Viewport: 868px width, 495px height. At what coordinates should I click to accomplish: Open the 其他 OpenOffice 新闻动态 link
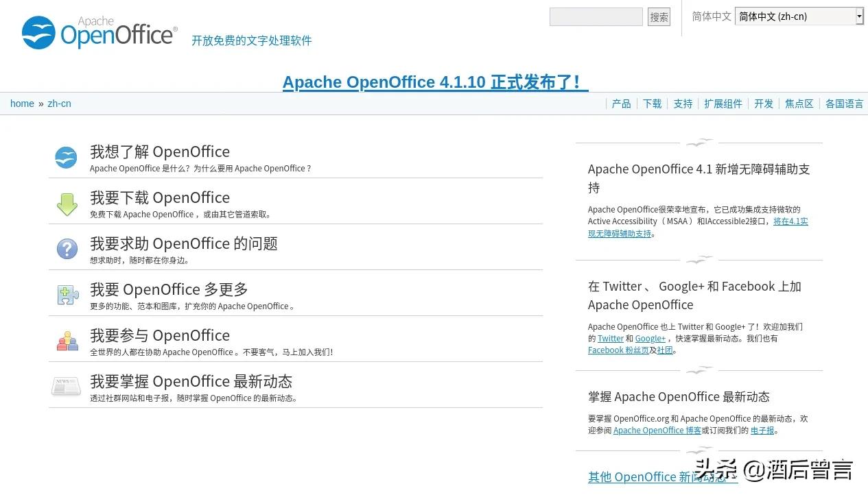(663, 477)
